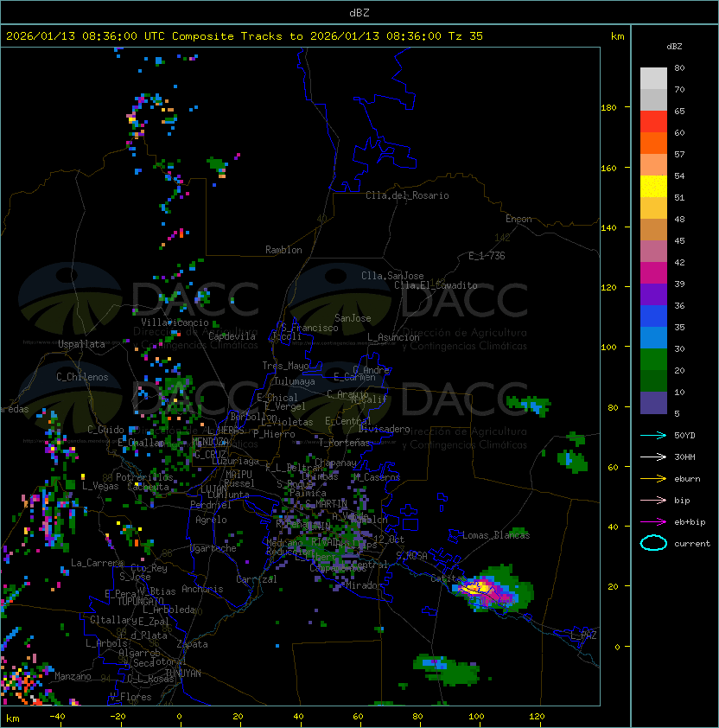The width and height of the screenshot is (719, 728).
Task: Pick the royal blue 36-35 dBZ swatch
Action: coord(653,316)
